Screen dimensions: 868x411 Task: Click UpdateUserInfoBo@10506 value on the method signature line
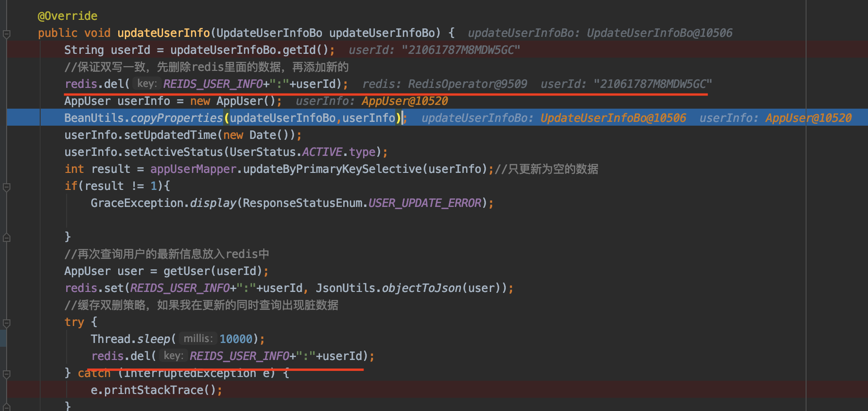pyautogui.click(x=660, y=33)
